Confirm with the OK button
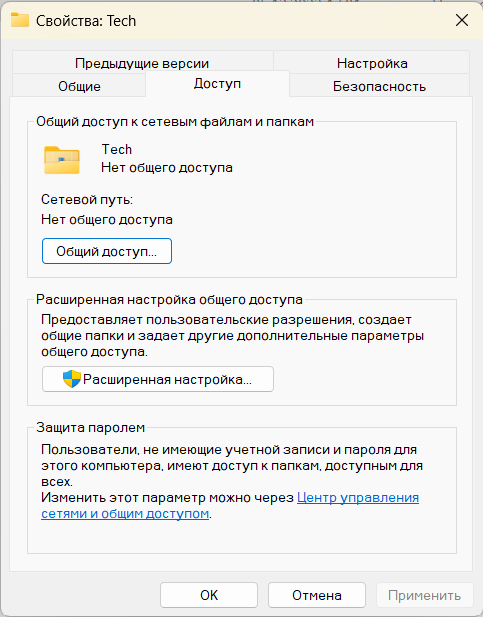Image resolution: width=483 pixels, height=617 pixels. (x=209, y=595)
